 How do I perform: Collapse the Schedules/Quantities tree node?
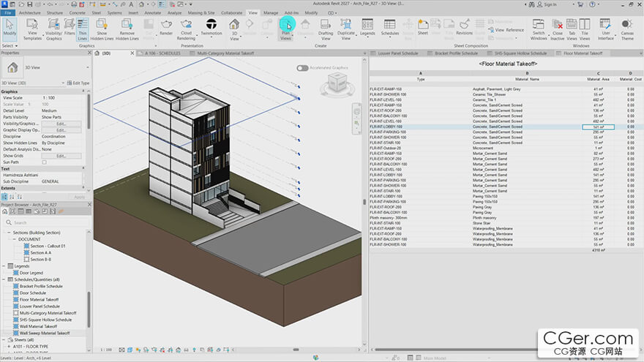tap(4, 279)
